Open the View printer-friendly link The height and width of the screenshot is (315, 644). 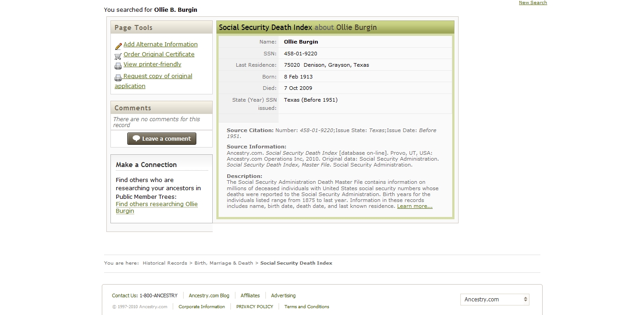[x=152, y=64]
